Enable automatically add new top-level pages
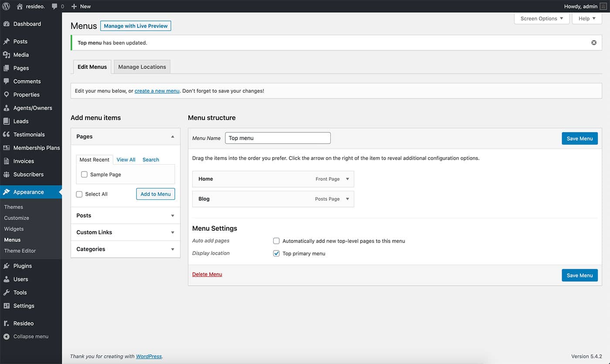Viewport: 610px width, 364px height. [x=276, y=241]
